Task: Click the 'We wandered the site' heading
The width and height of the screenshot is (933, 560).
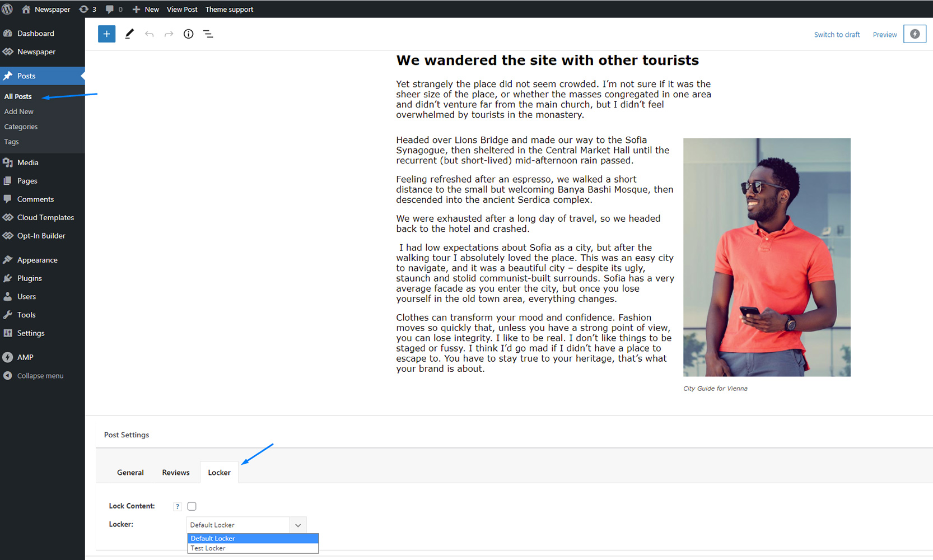Action: click(x=547, y=60)
